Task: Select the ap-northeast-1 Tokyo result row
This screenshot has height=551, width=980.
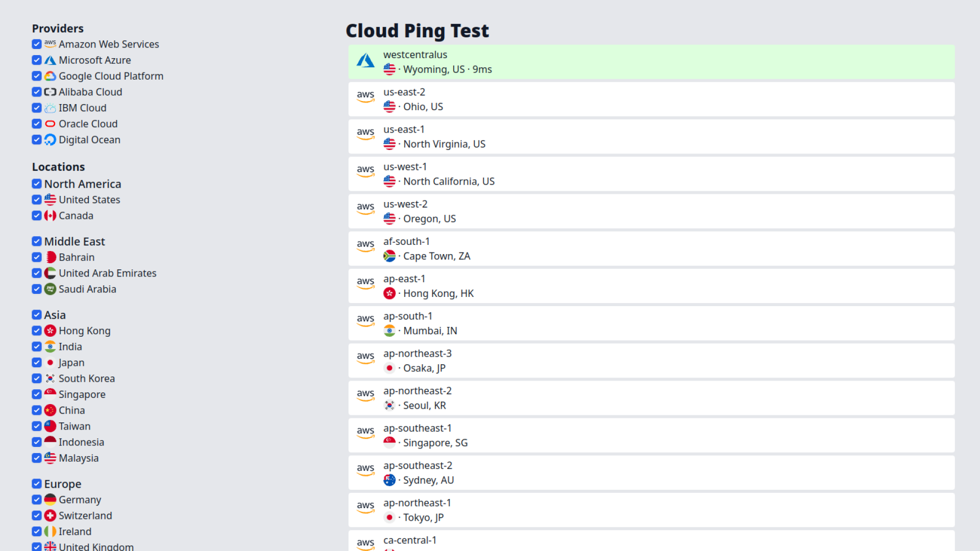Action: tap(651, 510)
